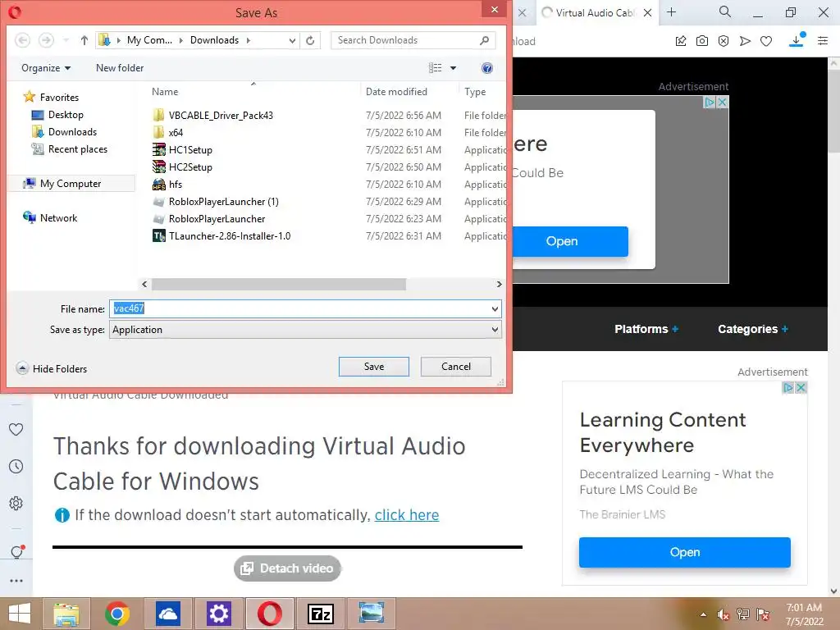
Task: Click Opera send to My Flow icon
Action: point(745,41)
